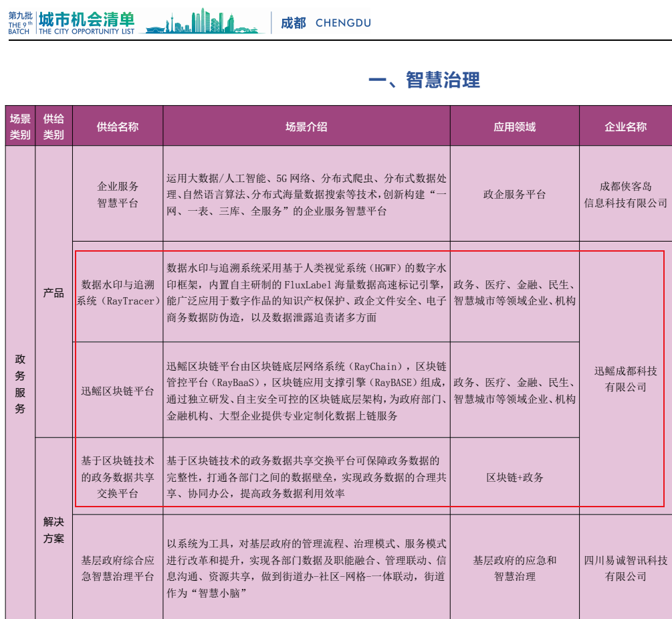672x619 pixels.
Task: Select the 企业服务智慧平台 cell
Action: point(118,194)
